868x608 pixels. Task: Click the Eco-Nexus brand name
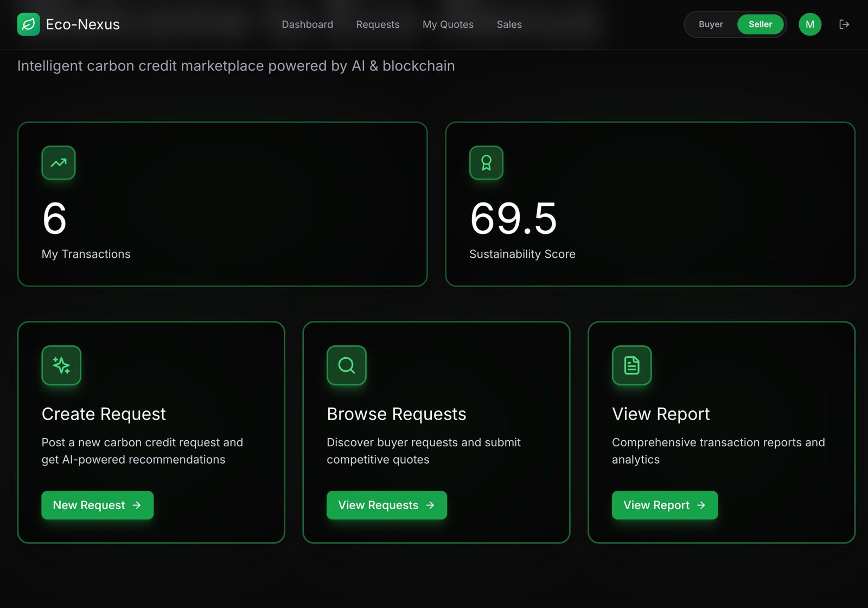coord(83,24)
